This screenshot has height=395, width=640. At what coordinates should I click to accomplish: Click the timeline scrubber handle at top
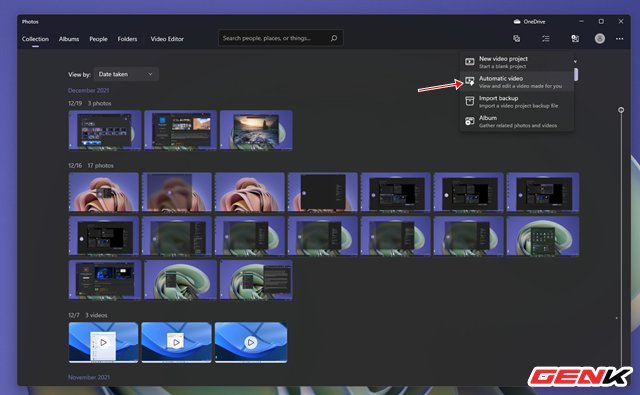(621, 110)
